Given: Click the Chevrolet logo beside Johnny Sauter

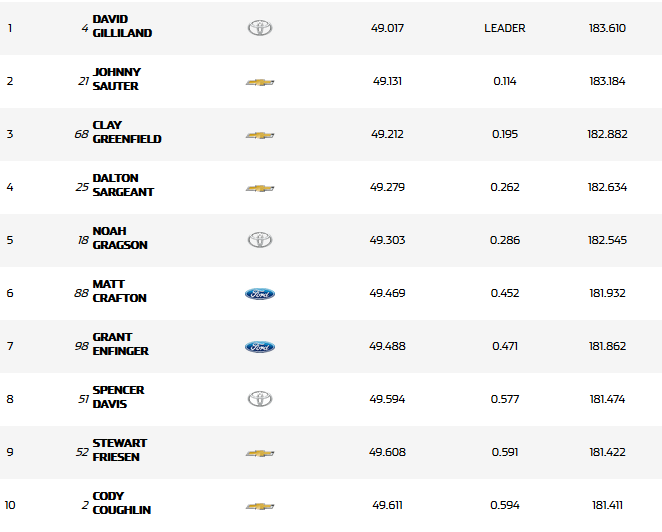Looking at the screenshot, I should pyautogui.click(x=260, y=82).
